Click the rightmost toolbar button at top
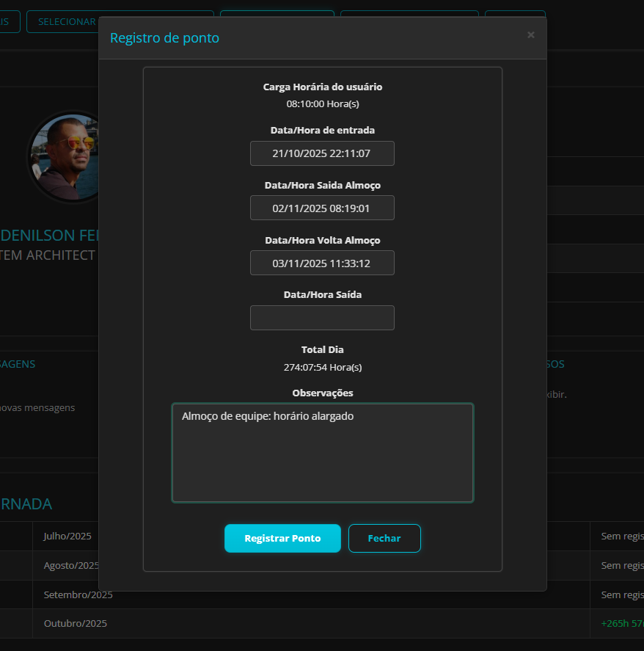Screen dimensions: 644x651 tap(515, 21)
